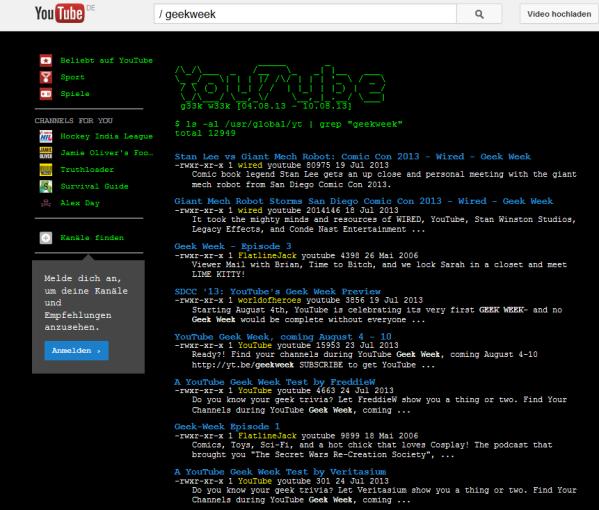Open Giant Mech Robot Storms San Diego video
The image size is (599, 510).
click(x=364, y=201)
